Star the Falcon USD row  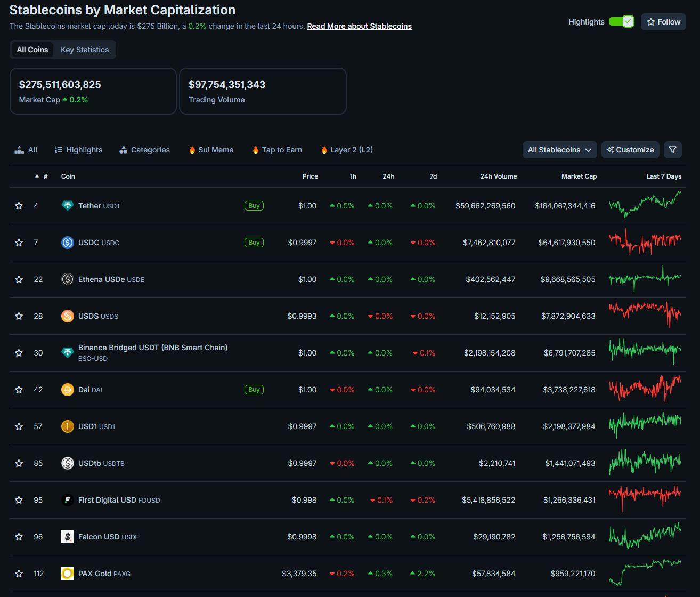click(x=19, y=537)
